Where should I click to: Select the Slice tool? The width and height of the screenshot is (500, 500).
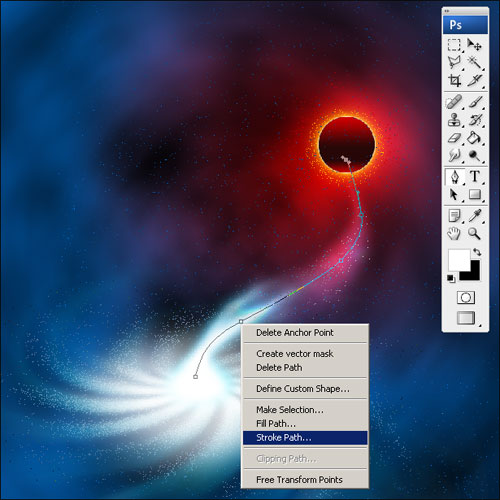[475, 80]
